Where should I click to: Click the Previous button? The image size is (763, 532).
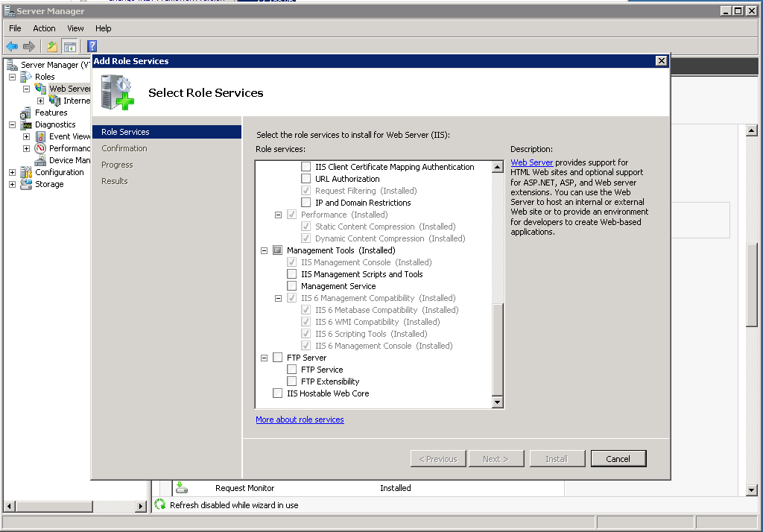[438, 458]
